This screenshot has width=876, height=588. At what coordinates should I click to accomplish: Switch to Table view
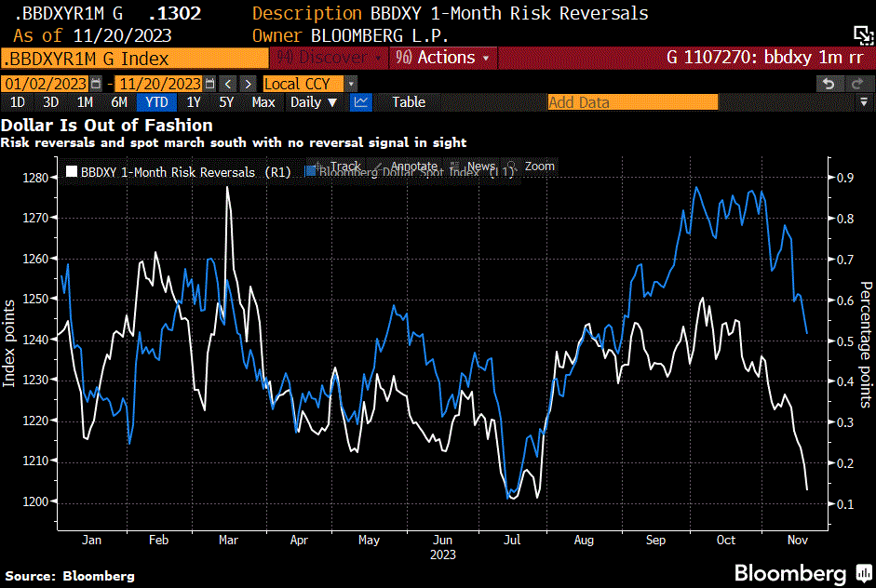[409, 102]
